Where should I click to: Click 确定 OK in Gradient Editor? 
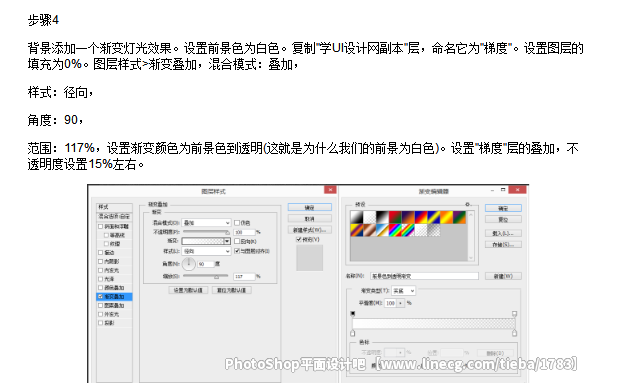pos(503,208)
